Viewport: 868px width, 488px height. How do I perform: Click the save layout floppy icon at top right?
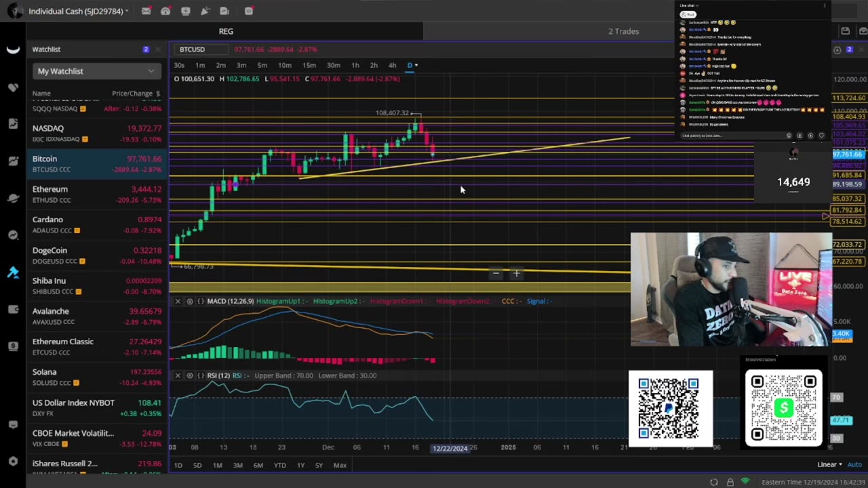click(846, 30)
